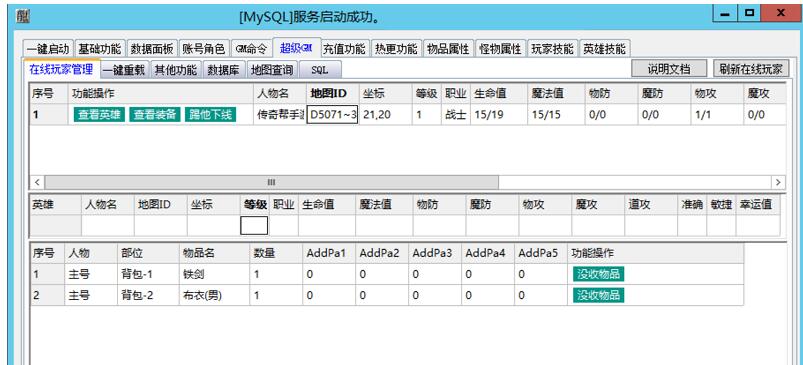The height and width of the screenshot is (365, 803).
Task: Click the 战士 profession cell
Action: [x=455, y=115]
